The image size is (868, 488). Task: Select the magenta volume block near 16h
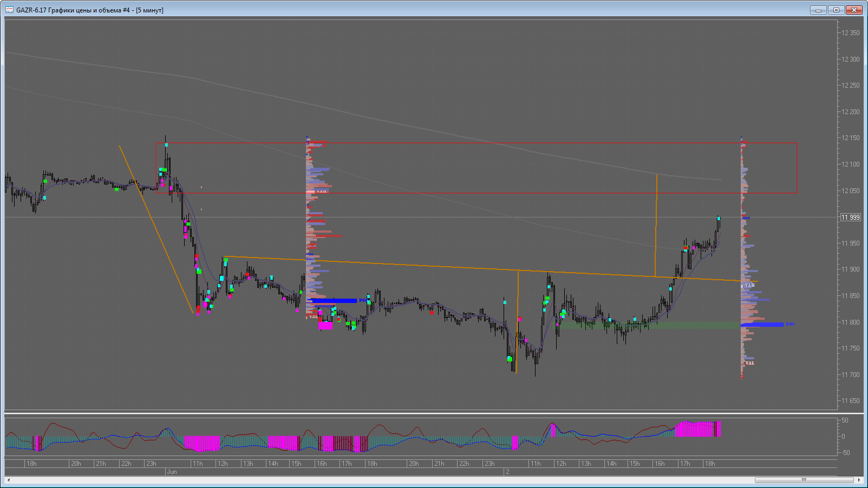[x=325, y=326]
